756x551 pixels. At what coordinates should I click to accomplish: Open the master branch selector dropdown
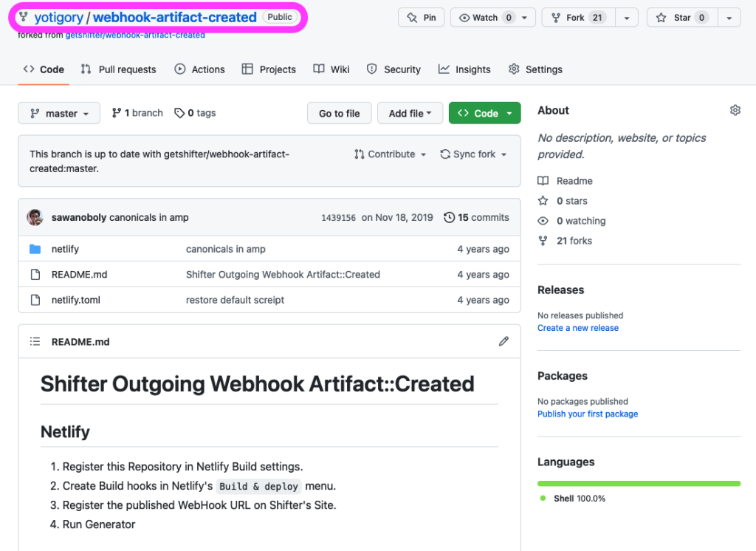pos(59,113)
